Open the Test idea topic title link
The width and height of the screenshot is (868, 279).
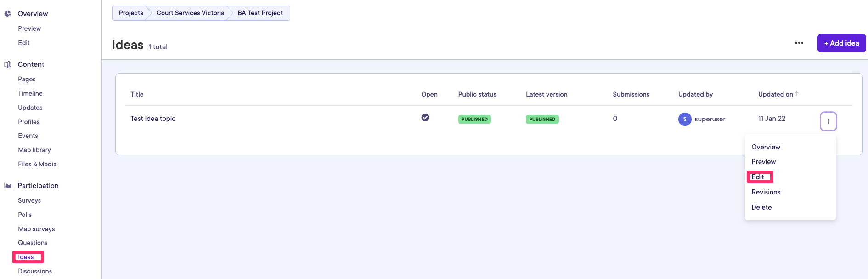[x=153, y=119]
